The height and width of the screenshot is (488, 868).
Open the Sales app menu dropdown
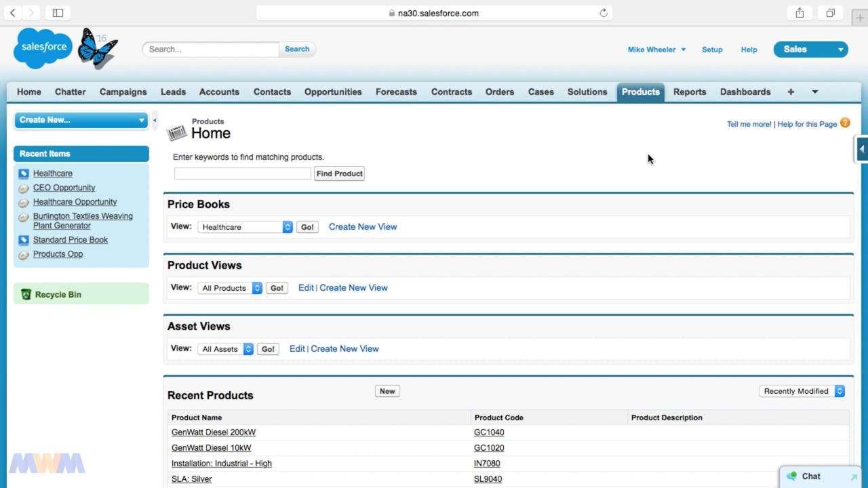pos(811,49)
